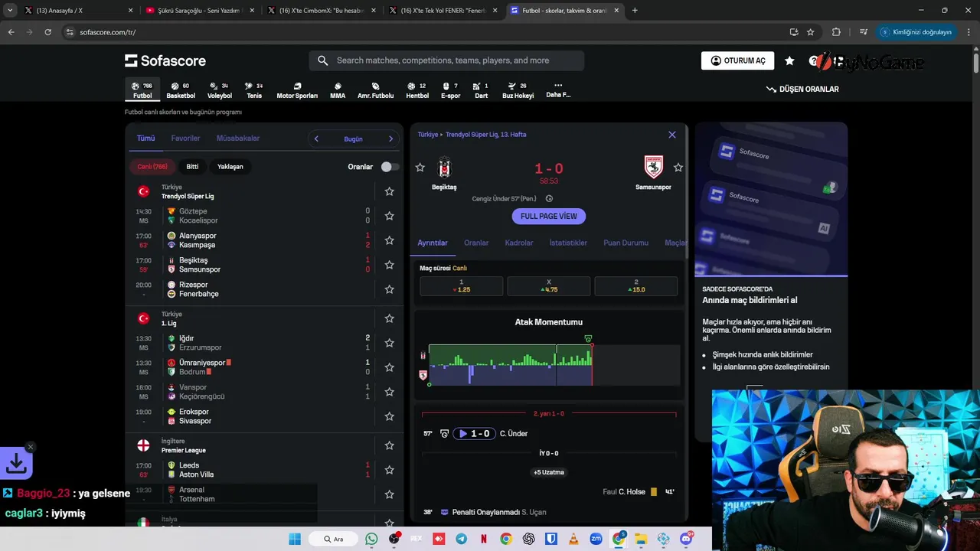Switch to the Tümü tab
Image resolution: width=980 pixels, height=551 pixels.
(x=145, y=139)
